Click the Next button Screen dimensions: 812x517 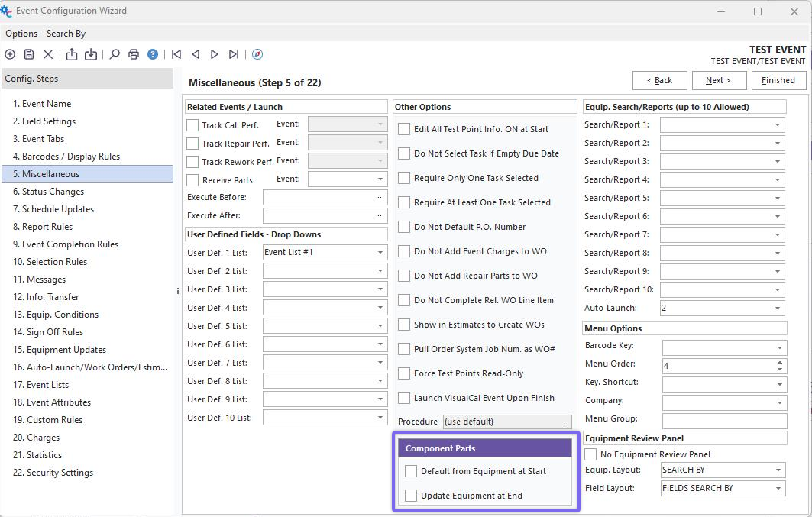718,80
